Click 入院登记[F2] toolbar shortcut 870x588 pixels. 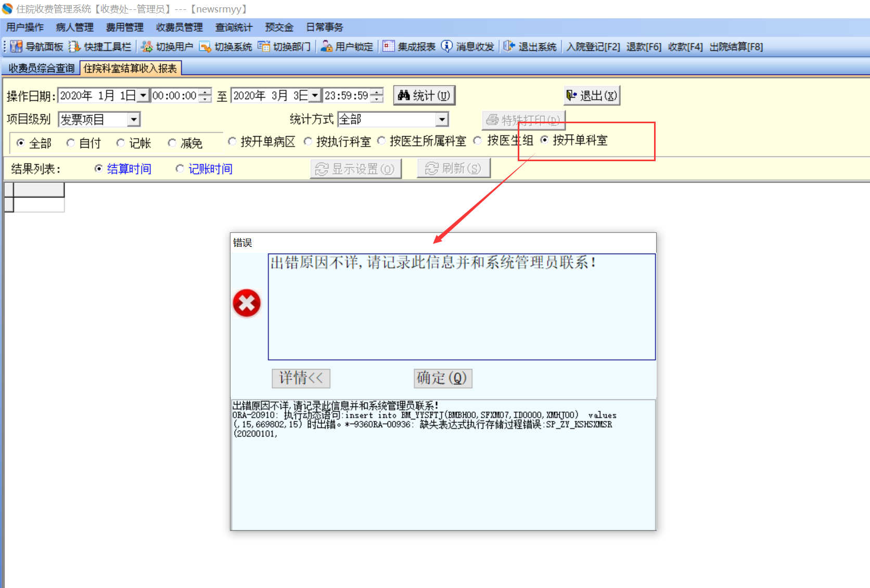593,47
